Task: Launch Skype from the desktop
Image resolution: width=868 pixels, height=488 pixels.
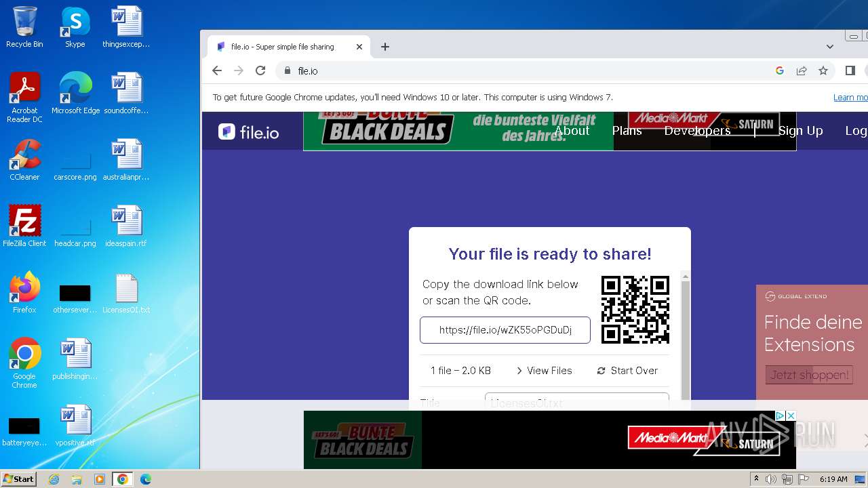Action: 75,27
